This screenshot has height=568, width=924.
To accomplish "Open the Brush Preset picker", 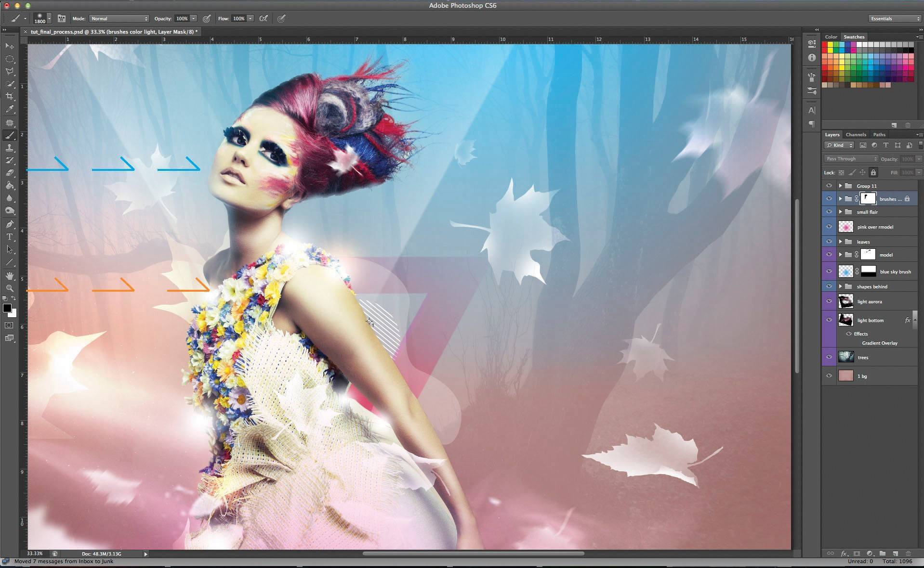I will (x=42, y=18).
